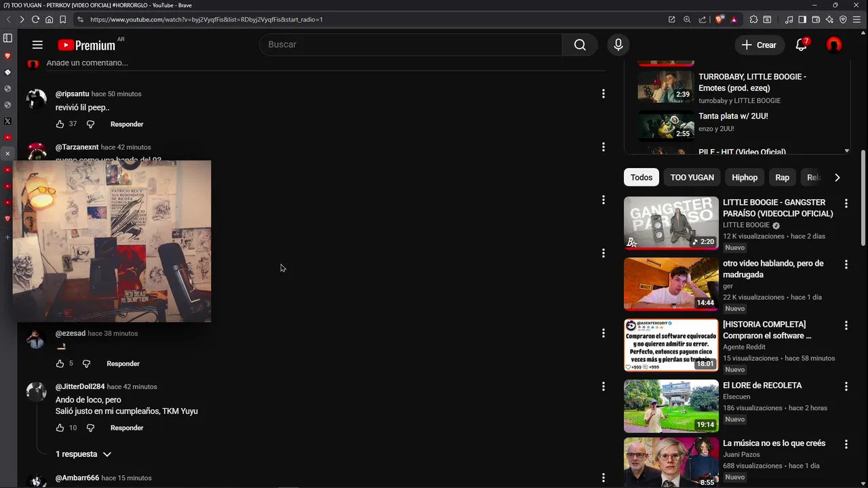The image size is (868, 488).
Task: Open El LORE de RECOLETA video
Action: pos(671,406)
